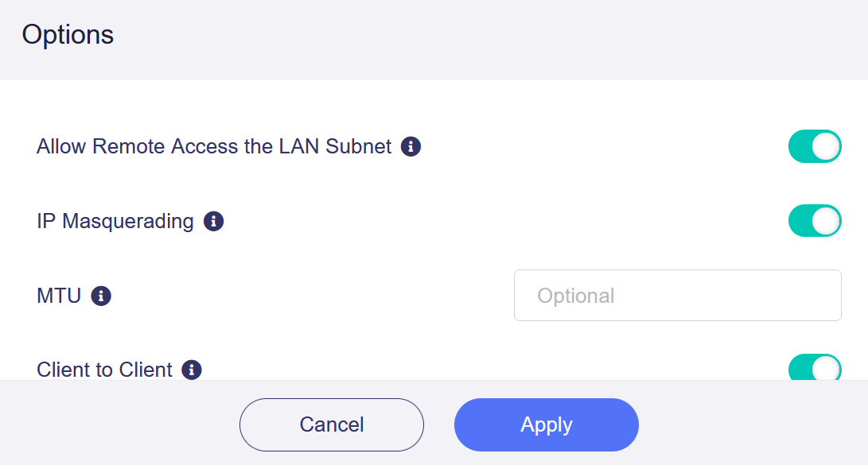Click empty space in the Options header bar
Viewport: 868px width, 465px height.
477,38
